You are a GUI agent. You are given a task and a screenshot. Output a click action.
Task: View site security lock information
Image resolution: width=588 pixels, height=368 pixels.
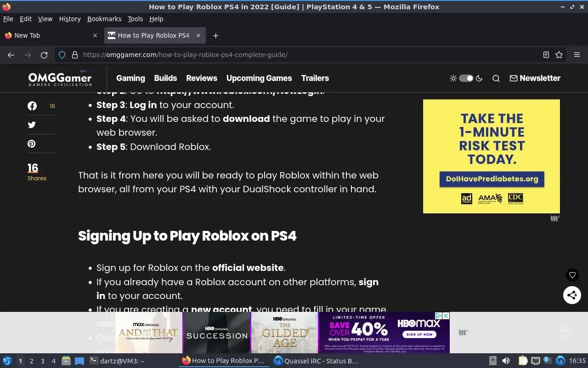coord(74,55)
